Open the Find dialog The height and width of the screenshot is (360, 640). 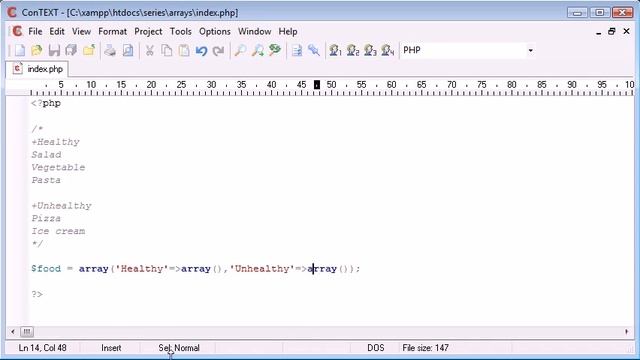coord(240,51)
